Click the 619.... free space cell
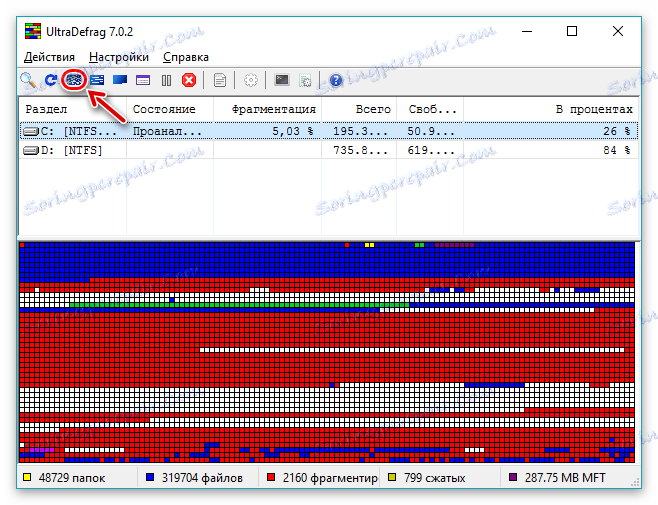The image size is (658, 505). [431, 150]
